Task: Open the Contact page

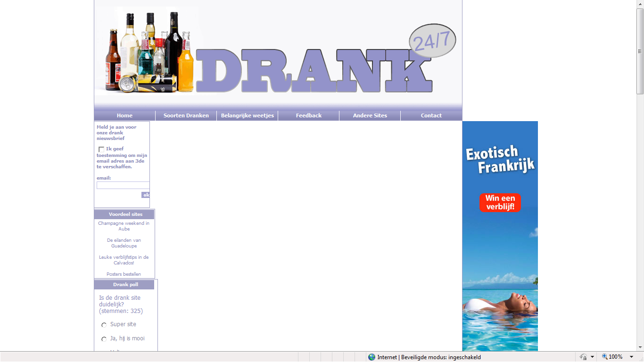Action: pyautogui.click(x=431, y=115)
